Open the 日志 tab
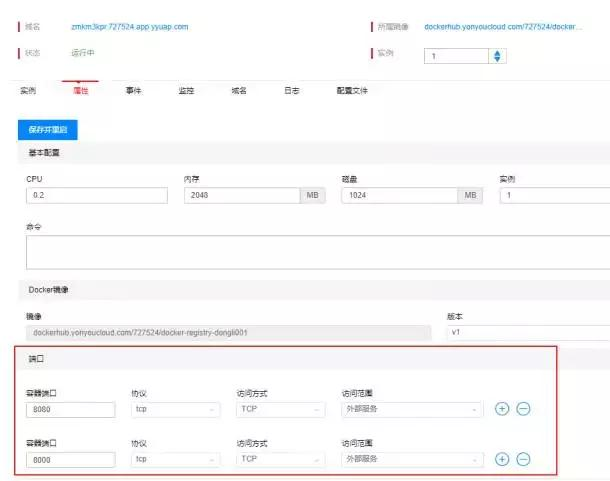 click(292, 91)
